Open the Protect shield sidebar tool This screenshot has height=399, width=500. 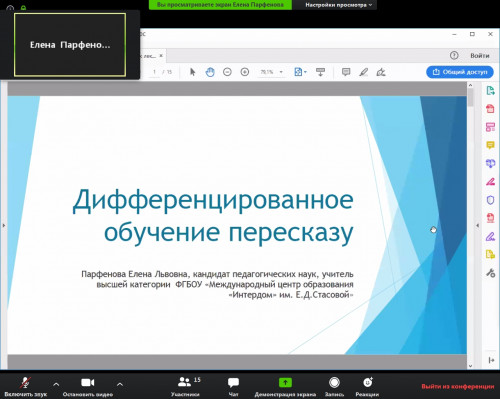(490, 200)
